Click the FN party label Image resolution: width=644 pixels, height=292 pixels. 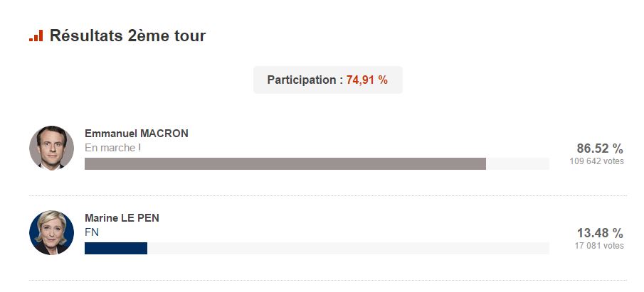click(91, 232)
